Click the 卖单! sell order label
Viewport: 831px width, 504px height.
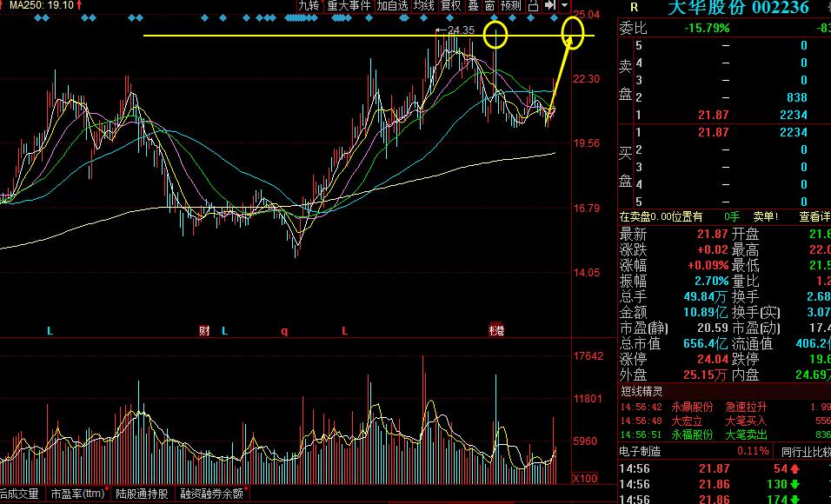point(765,216)
